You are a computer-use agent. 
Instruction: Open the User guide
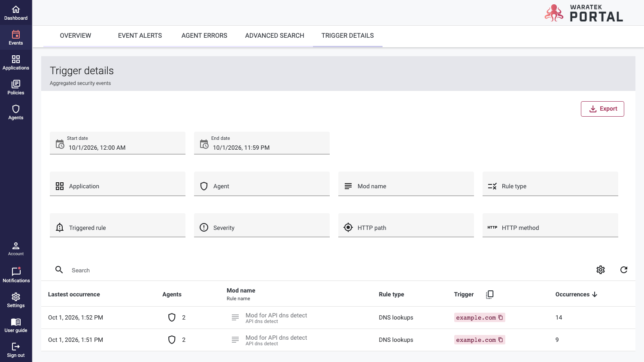[16, 325]
